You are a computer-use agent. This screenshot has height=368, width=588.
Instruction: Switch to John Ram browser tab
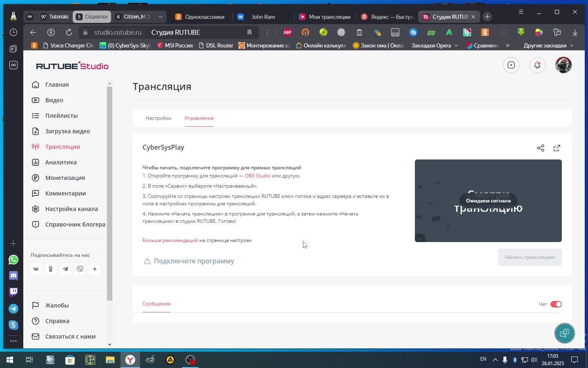(x=263, y=17)
